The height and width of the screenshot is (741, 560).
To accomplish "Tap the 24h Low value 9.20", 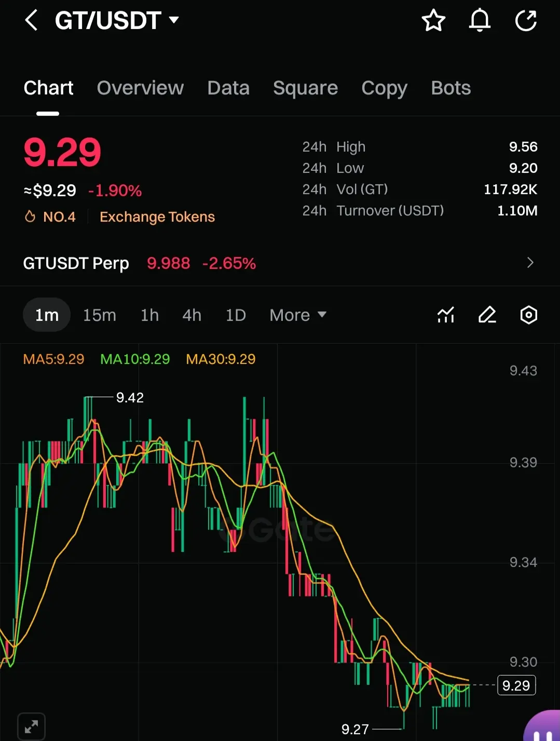I will (x=523, y=168).
